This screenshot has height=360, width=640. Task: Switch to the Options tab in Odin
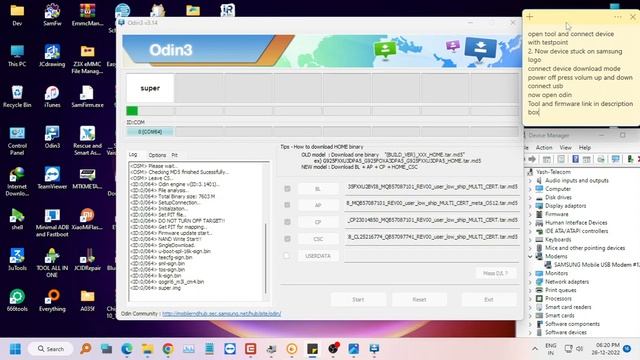click(x=157, y=155)
